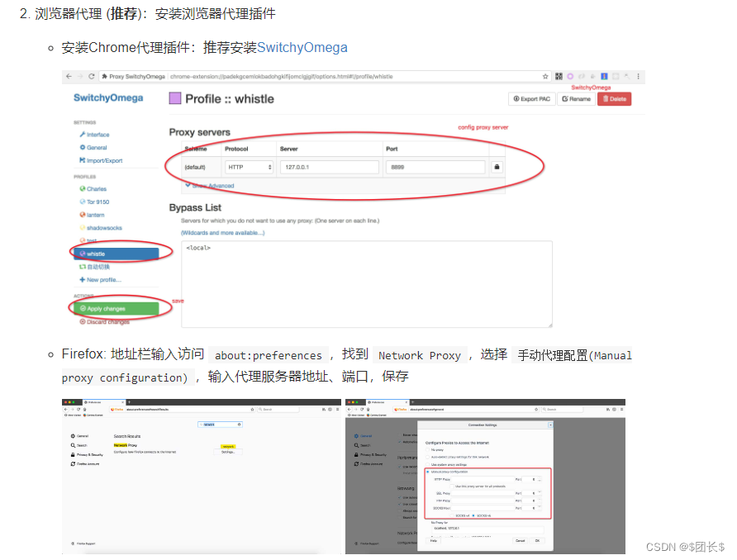The height and width of the screenshot is (560, 737).
Task: Click the Tor 9150 globe icon
Action: (83, 202)
